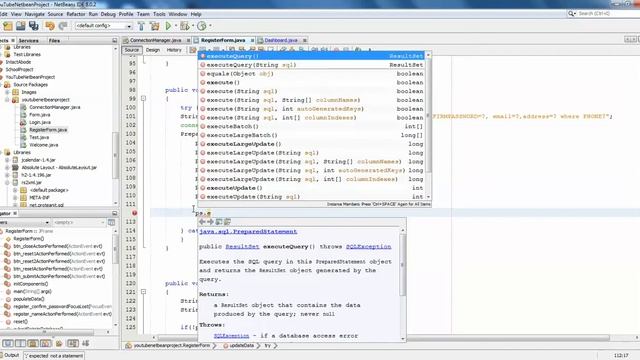
Task: Switch to the Design editor view
Action: click(x=153, y=50)
